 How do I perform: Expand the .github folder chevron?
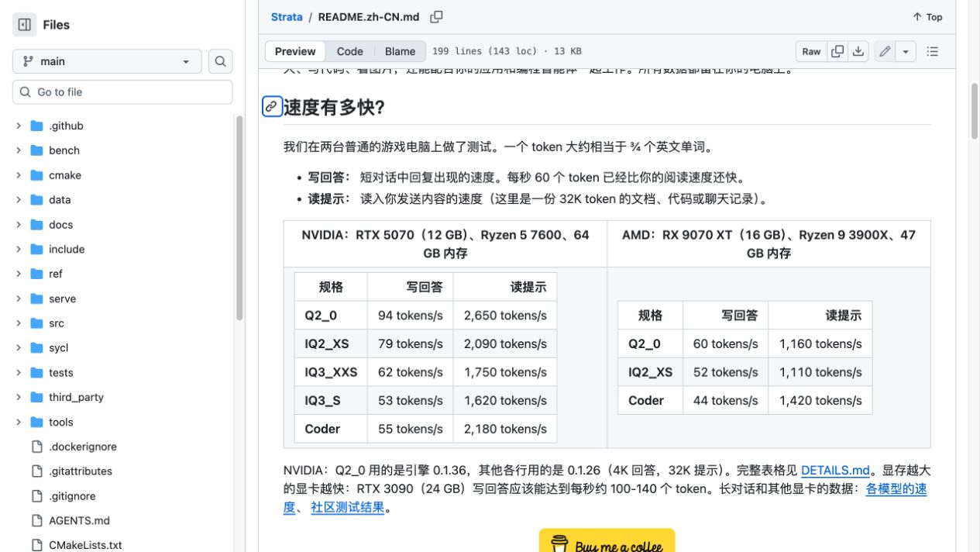click(19, 126)
